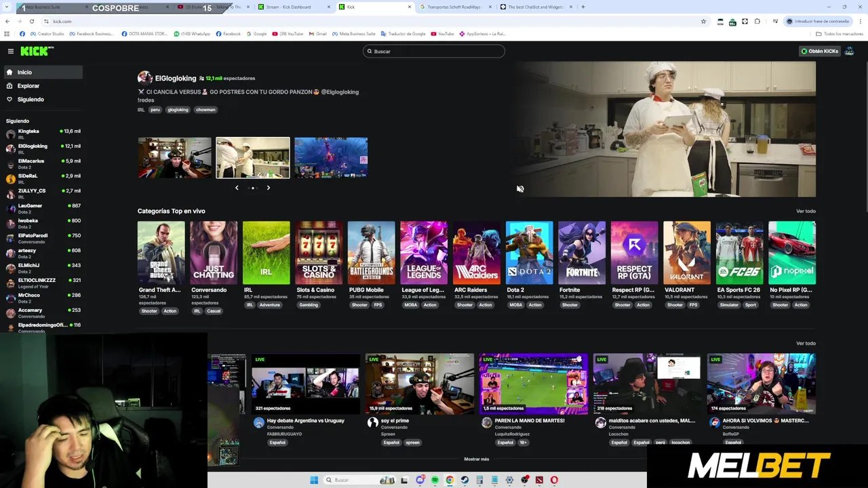Open Steam from the taskbar

point(465,480)
